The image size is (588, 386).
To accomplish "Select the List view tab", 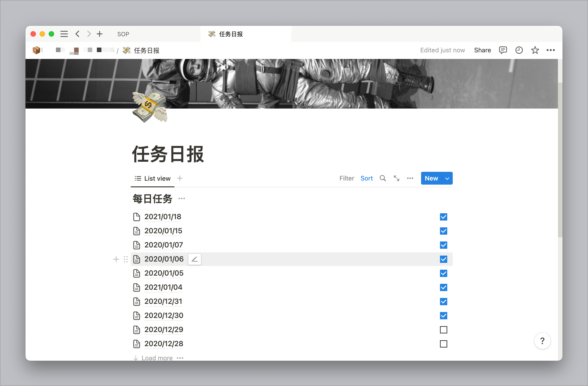I will tap(152, 178).
